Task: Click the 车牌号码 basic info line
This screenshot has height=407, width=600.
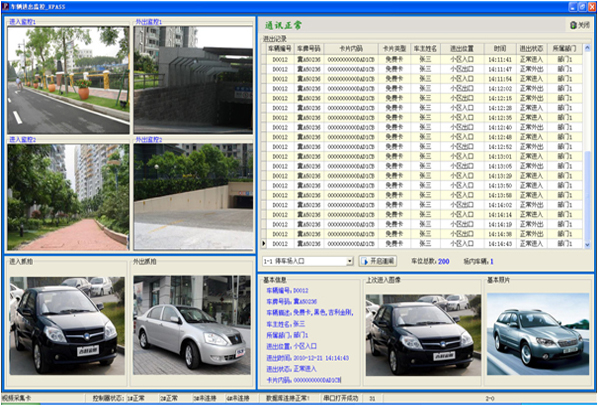Action: click(x=292, y=302)
